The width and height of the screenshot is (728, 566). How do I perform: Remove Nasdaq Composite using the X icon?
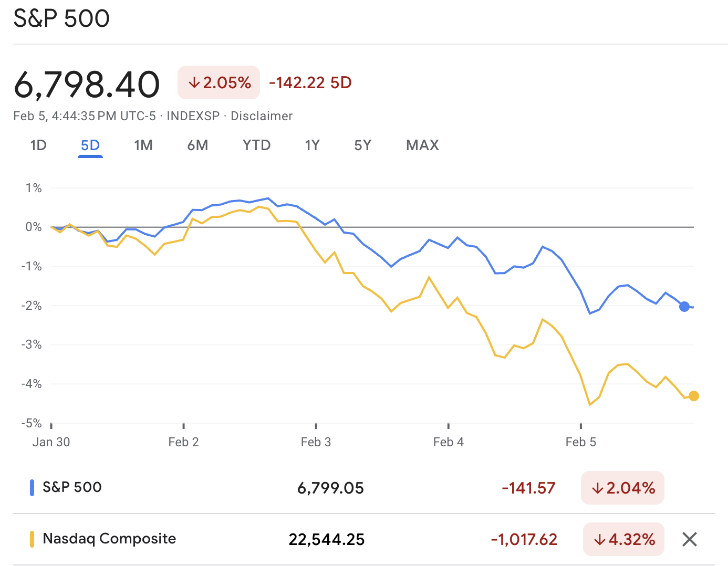[x=690, y=539]
